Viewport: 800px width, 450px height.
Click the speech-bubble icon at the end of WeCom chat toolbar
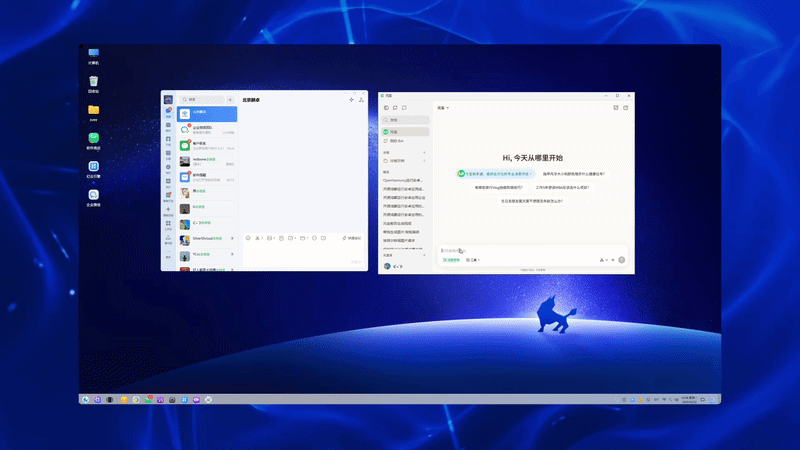(x=323, y=238)
